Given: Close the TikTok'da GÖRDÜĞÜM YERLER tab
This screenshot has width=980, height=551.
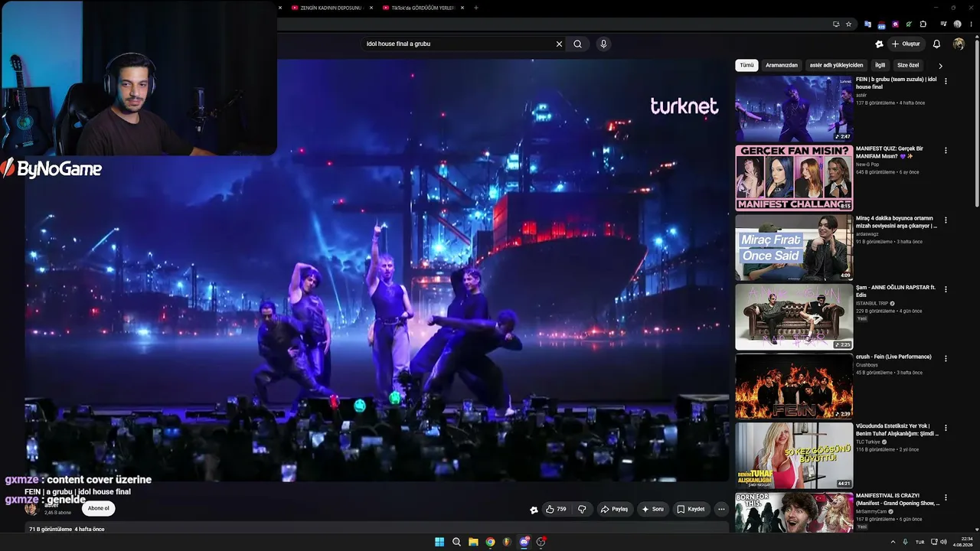Looking at the screenshot, I should click(x=463, y=8).
